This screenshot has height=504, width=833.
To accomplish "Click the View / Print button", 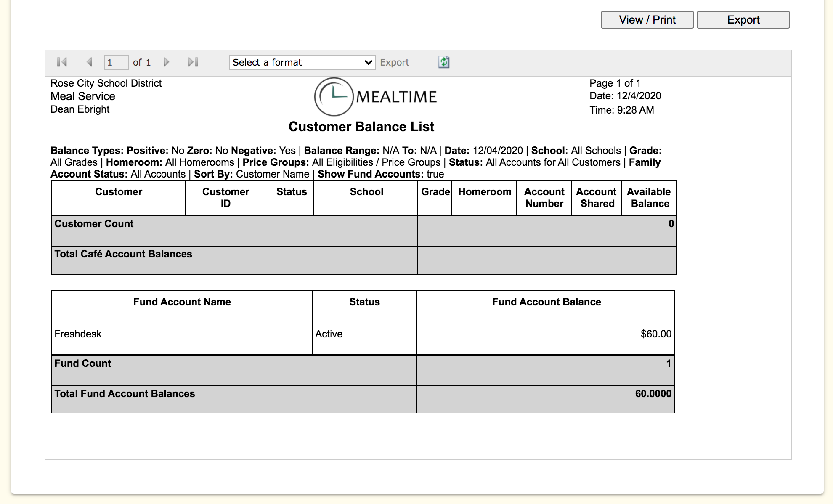I will pyautogui.click(x=647, y=20).
